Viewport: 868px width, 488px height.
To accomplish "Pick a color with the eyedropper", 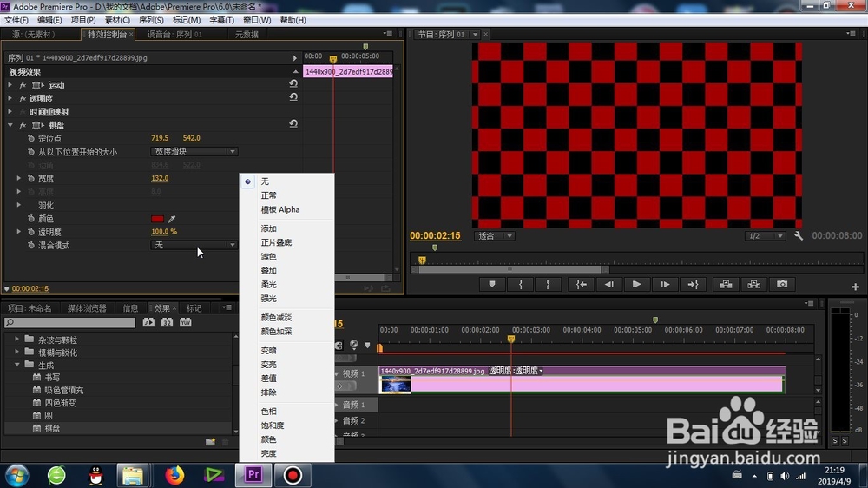I will (x=172, y=219).
